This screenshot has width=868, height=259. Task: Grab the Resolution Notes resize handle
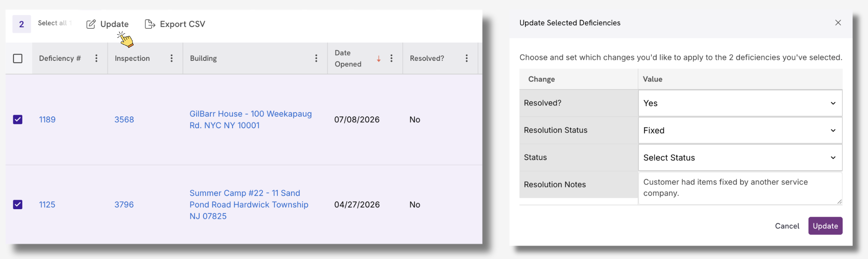click(839, 202)
